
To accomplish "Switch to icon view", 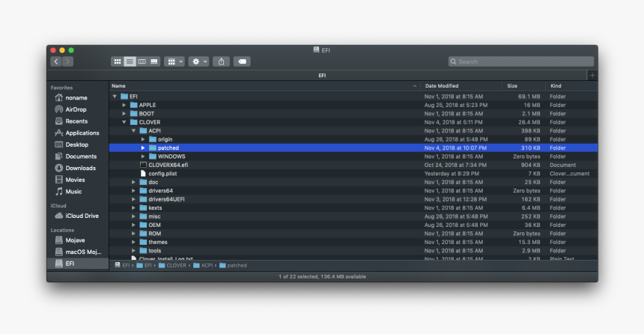I will (118, 61).
